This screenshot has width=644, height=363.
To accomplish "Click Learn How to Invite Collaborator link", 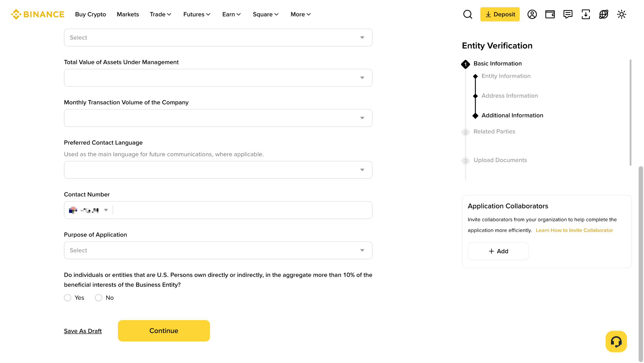I will (574, 230).
